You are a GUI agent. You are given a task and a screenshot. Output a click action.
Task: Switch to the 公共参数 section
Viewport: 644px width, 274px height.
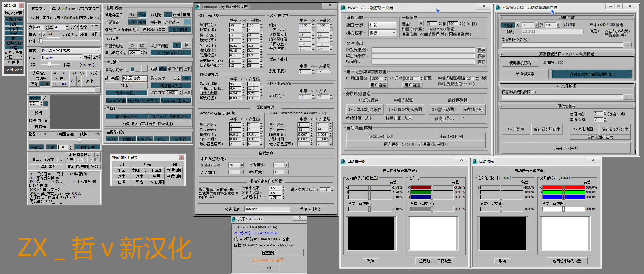[14, 43]
